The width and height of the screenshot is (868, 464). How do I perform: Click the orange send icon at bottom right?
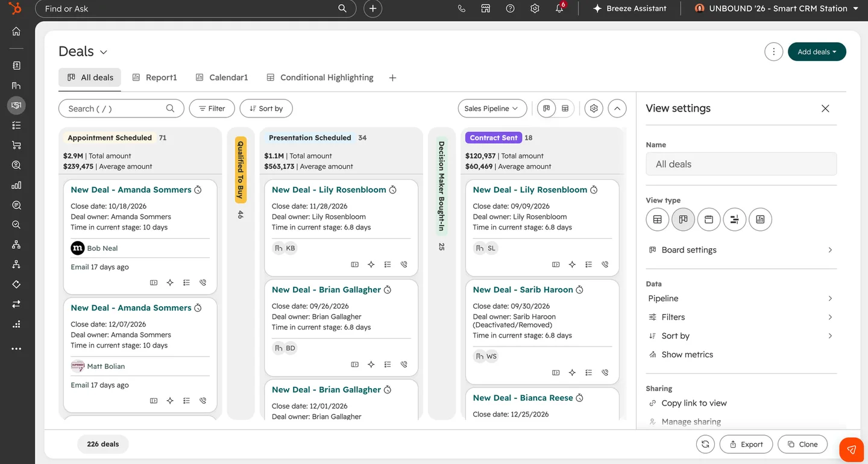tap(852, 450)
